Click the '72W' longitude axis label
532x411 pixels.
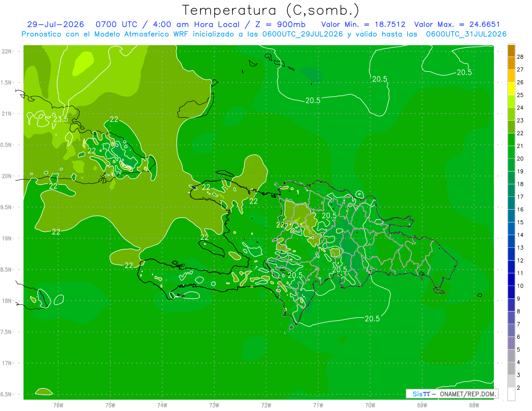click(x=266, y=405)
